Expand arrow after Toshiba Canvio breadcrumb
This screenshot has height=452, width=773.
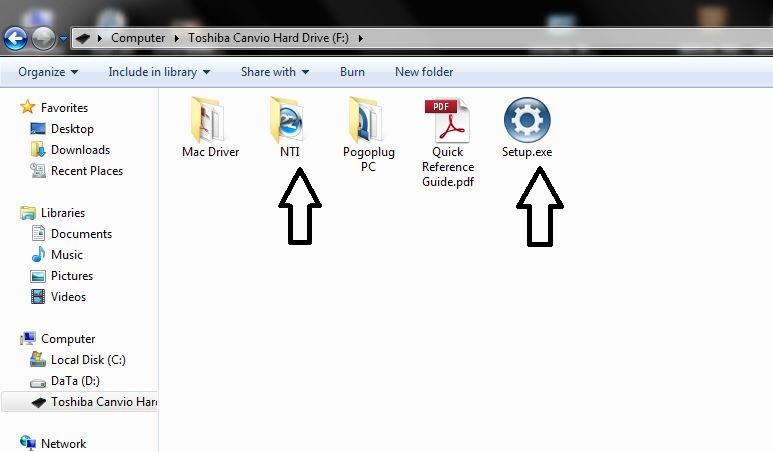tap(361, 38)
